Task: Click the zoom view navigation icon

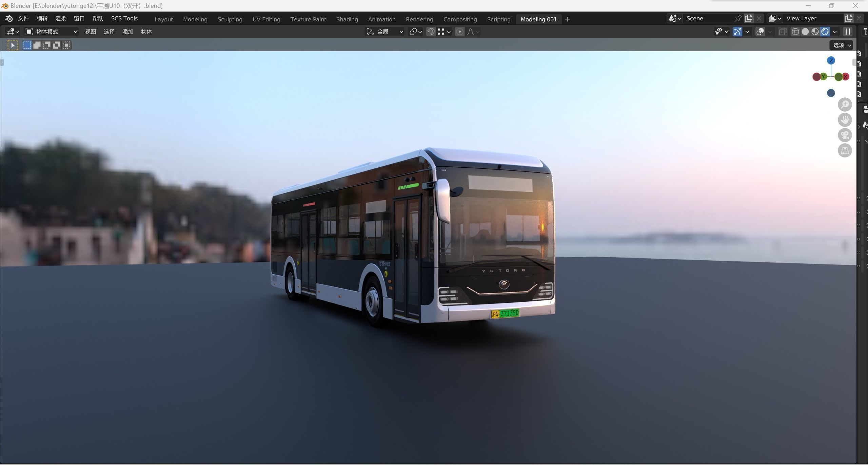Action: point(845,105)
